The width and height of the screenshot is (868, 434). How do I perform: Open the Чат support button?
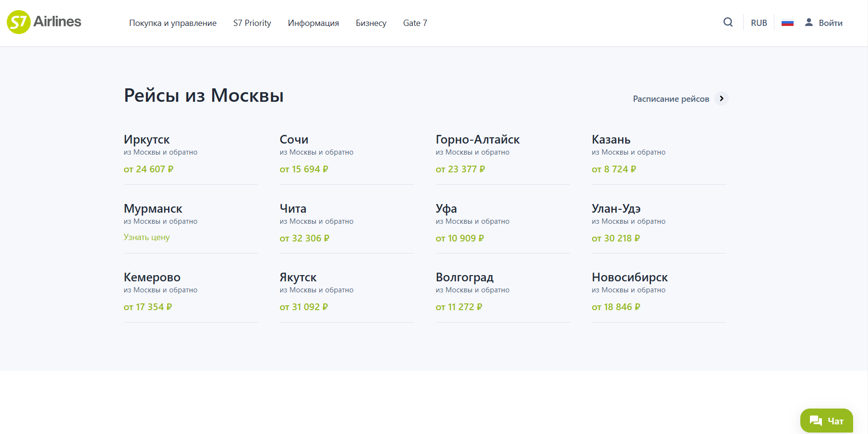(826, 421)
